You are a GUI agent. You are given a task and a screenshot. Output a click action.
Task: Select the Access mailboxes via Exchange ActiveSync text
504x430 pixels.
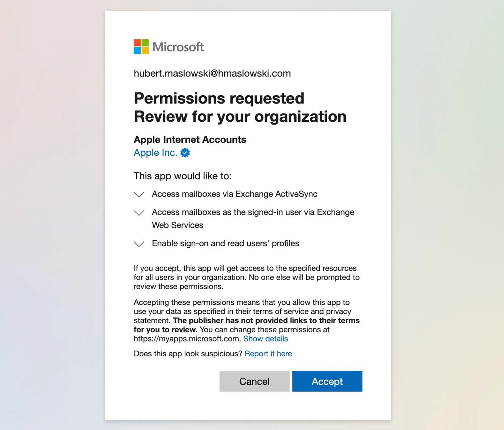[x=235, y=194]
